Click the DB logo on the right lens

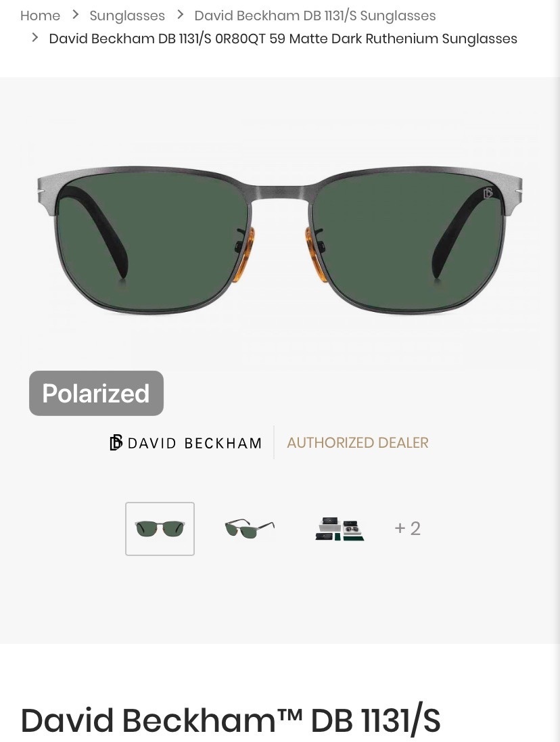[x=488, y=193]
